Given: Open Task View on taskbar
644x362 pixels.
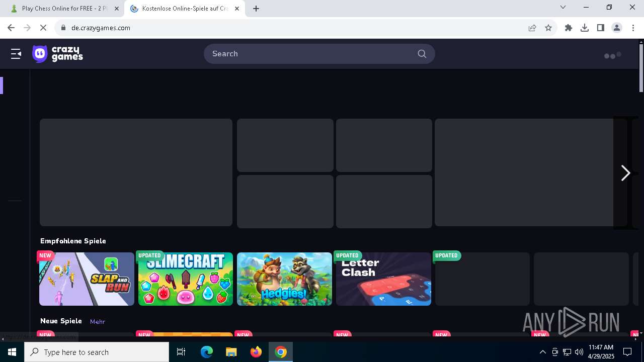Looking at the screenshot, I should pos(181,352).
